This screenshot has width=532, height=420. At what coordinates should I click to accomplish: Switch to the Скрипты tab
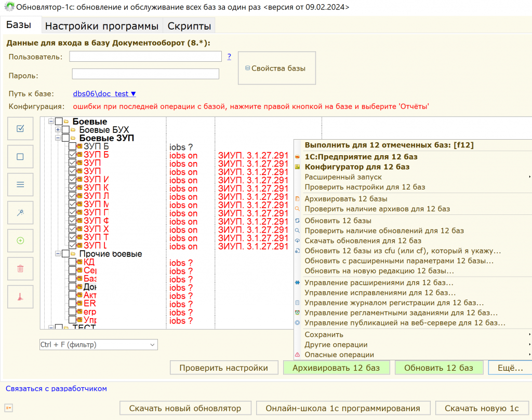click(189, 26)
